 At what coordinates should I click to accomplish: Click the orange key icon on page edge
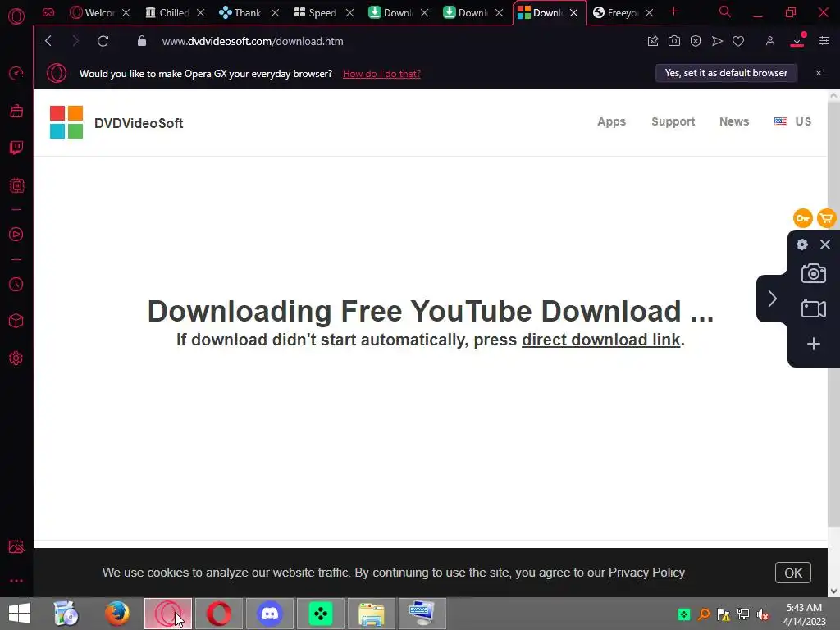[802, 218]
